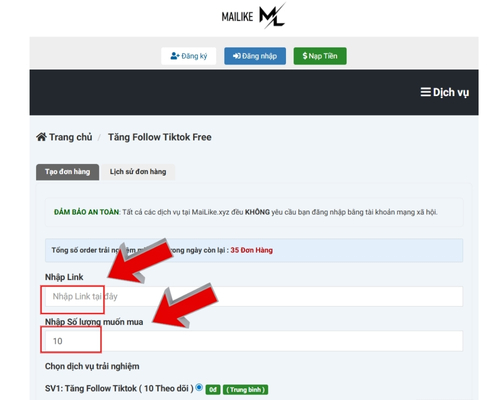Image resolution: width=500 pixels, height=400 pixels.
Task: Focus the Nhập Link input field
Action: pyautogui.click(x=254, y=296)
